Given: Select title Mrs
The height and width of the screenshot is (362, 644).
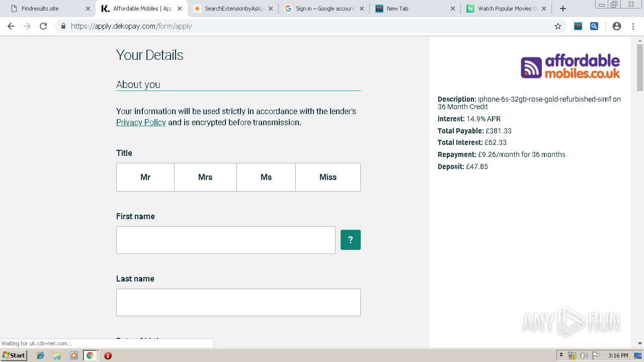Looking at the screenshot, I should [x=205, y=177].
